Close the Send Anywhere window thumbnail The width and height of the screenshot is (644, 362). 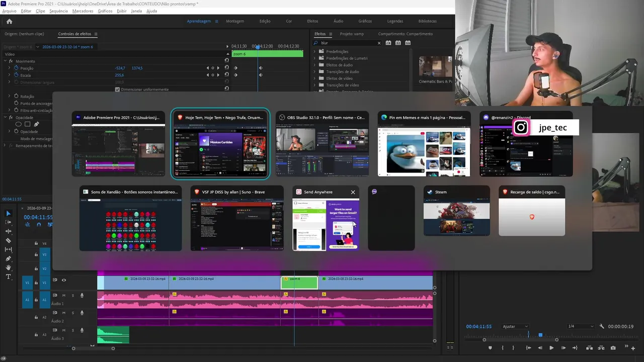coord(353,192)
